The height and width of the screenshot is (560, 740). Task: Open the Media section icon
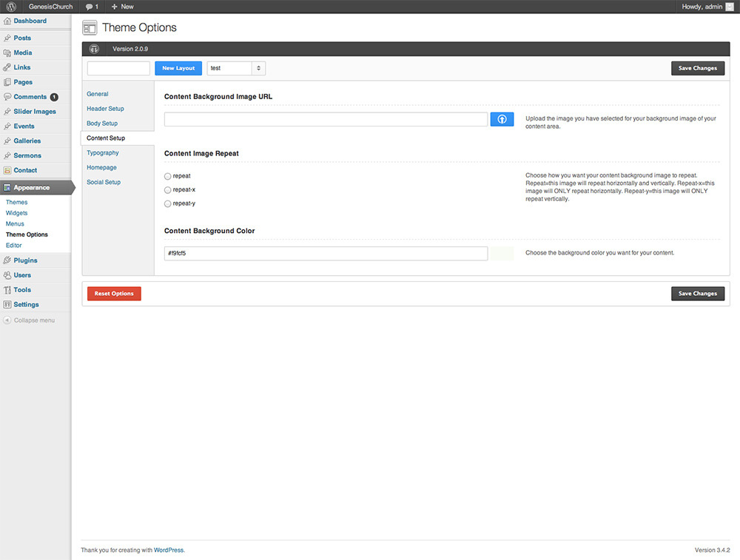7,53
